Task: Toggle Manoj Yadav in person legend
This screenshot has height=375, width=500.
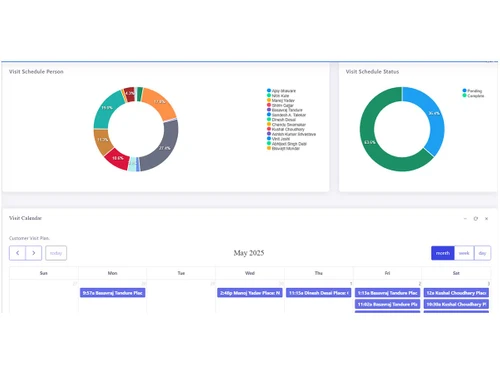Action: click(281, 100)
